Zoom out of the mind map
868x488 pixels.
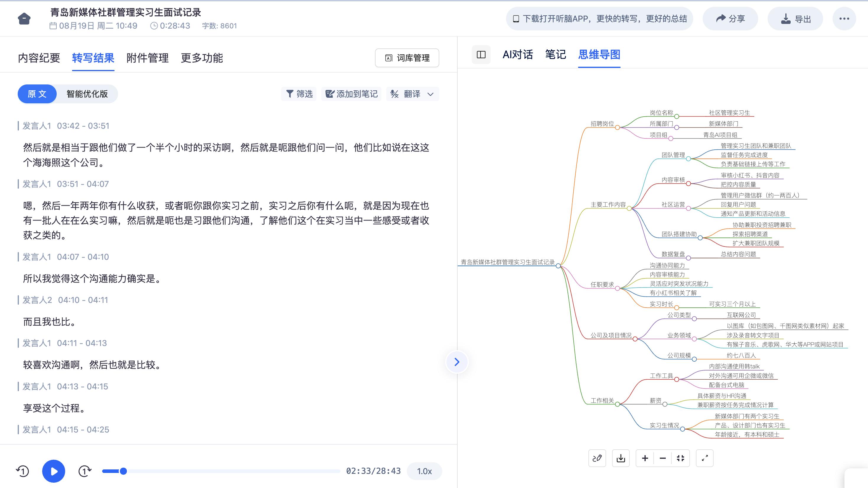663,458
